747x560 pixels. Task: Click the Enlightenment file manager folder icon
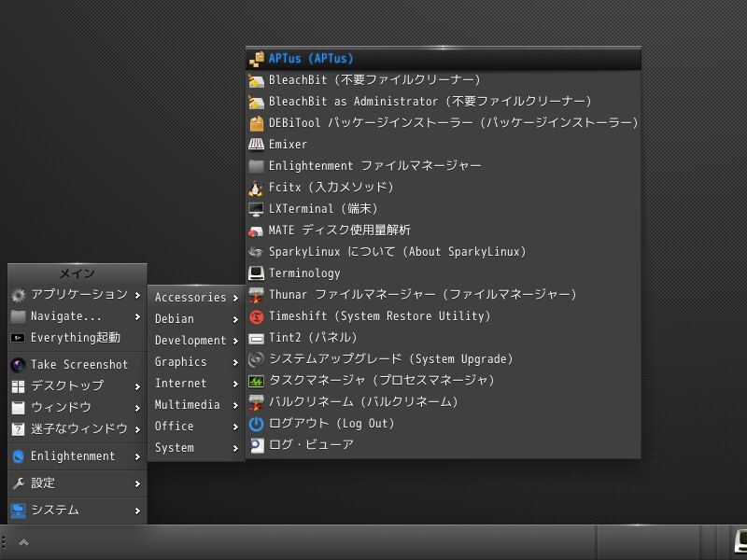tap(256, 166)
